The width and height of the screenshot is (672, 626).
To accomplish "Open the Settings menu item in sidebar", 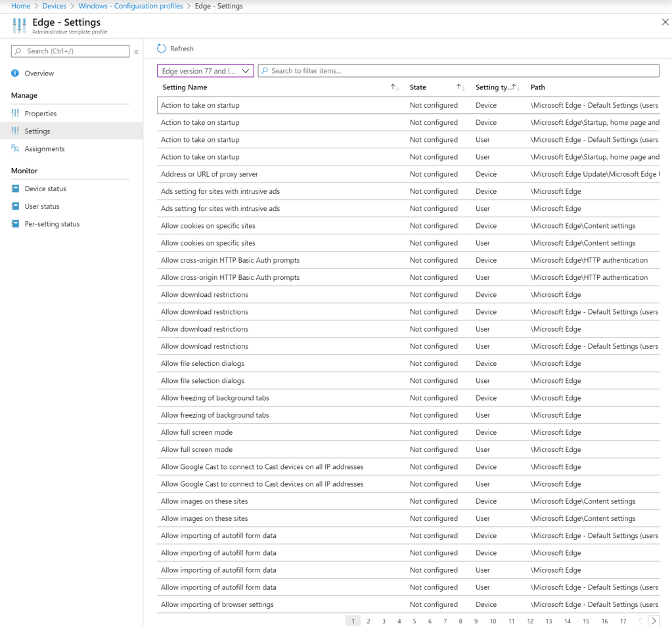I will (x=37, y=131).
